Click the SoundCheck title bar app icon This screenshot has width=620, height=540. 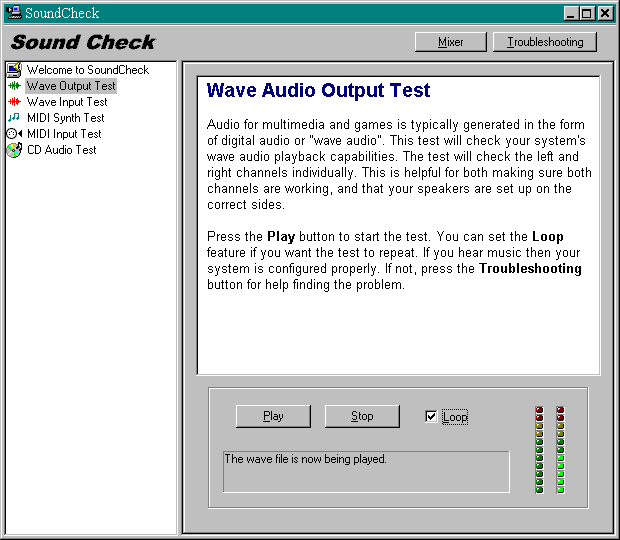14,12
